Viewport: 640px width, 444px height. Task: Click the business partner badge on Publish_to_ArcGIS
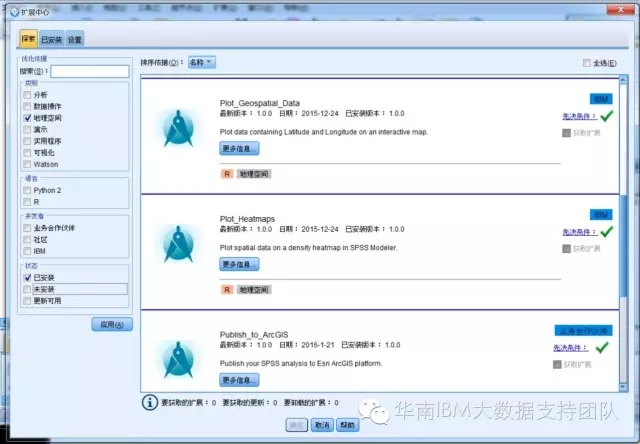click(583, 331)
